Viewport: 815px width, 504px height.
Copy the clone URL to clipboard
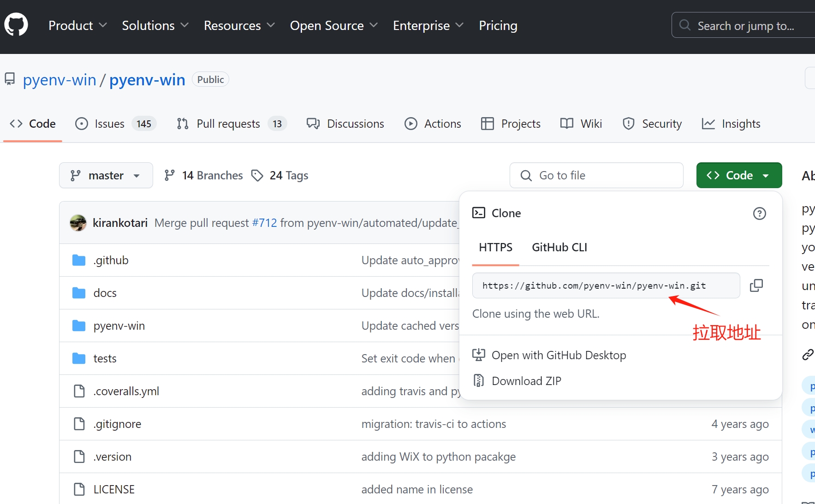(756, 285)
